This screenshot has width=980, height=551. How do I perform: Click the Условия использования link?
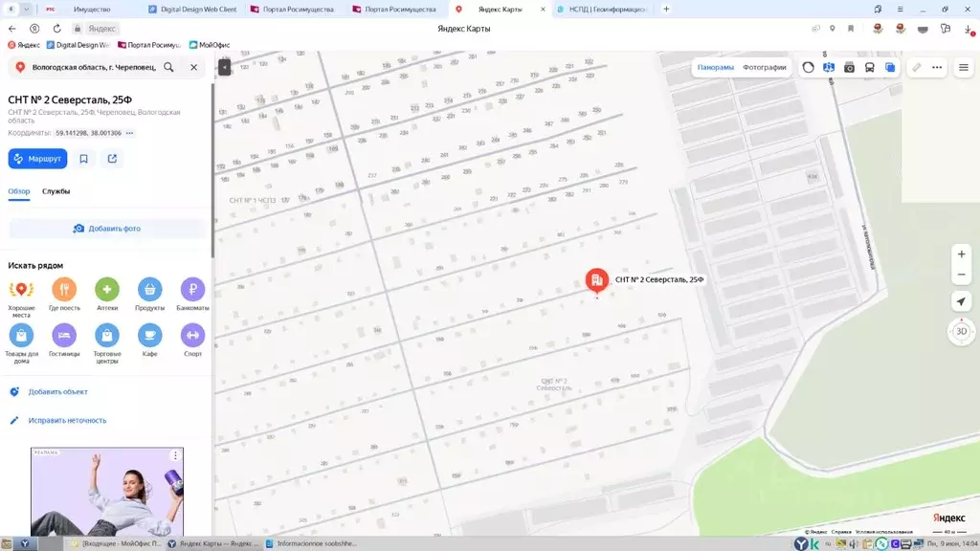click(x=883, y=532)
